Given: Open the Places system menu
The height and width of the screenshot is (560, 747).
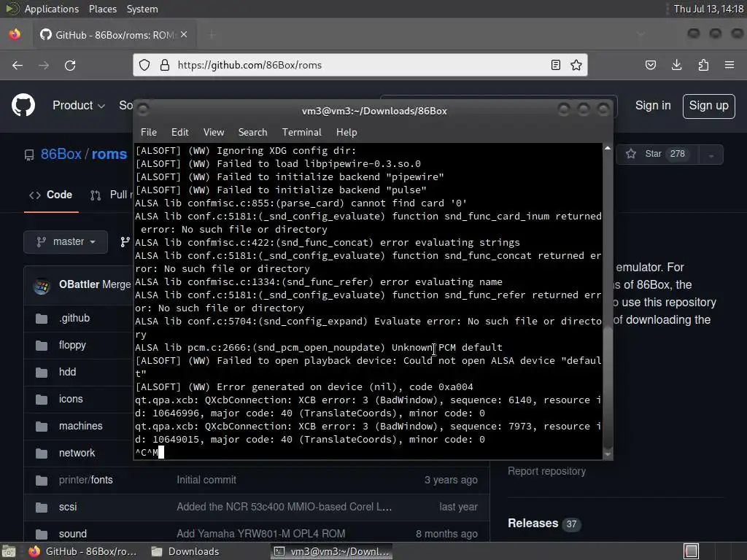Looking at the screenshot, I should coord(102,9).
